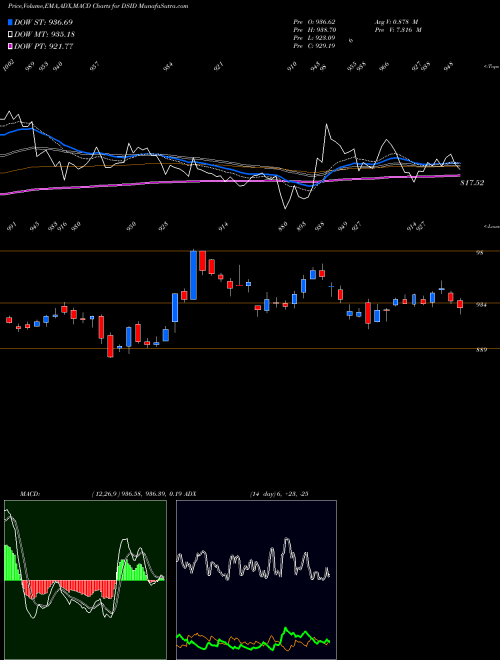The width and height of the screenshot is (500, 660).
Task: Click the '1002' top label
Action: pos(9,65)
